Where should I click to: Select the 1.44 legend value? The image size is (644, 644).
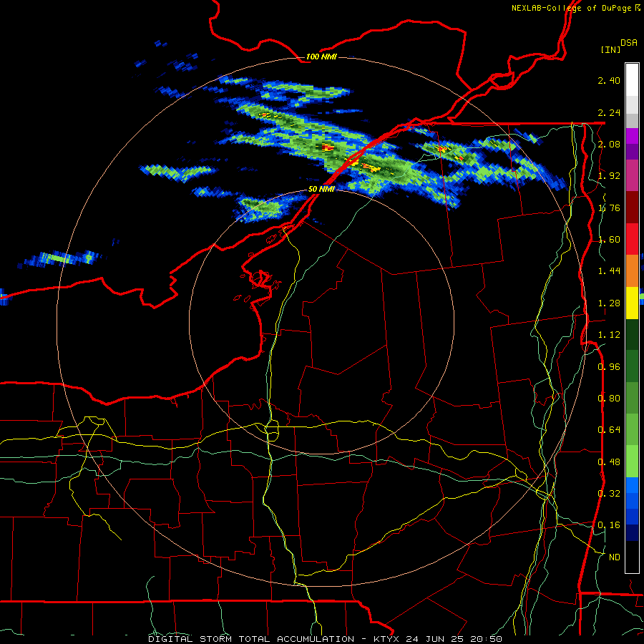pos(609,271)
